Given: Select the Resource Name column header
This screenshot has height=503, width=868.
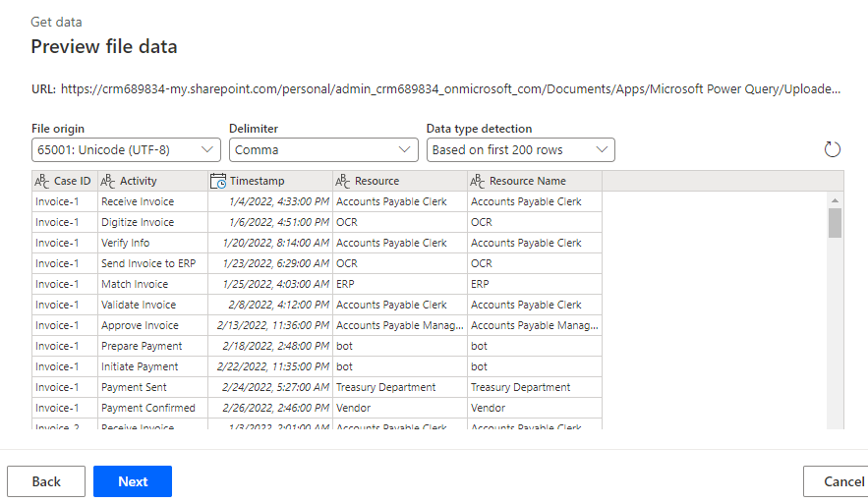Looking at the screenshot, I should coord(535,181).
